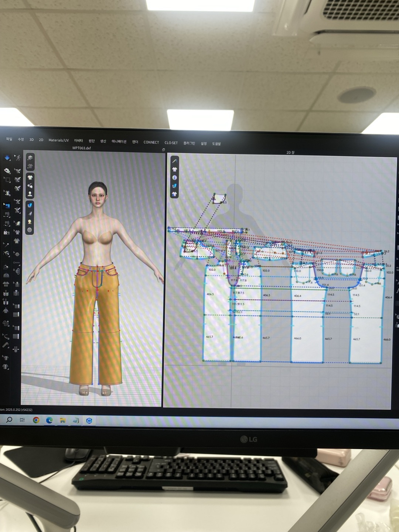
Task: Choose the dashed rectangle Select Mesh tool
Action: [x=7, y=180]
